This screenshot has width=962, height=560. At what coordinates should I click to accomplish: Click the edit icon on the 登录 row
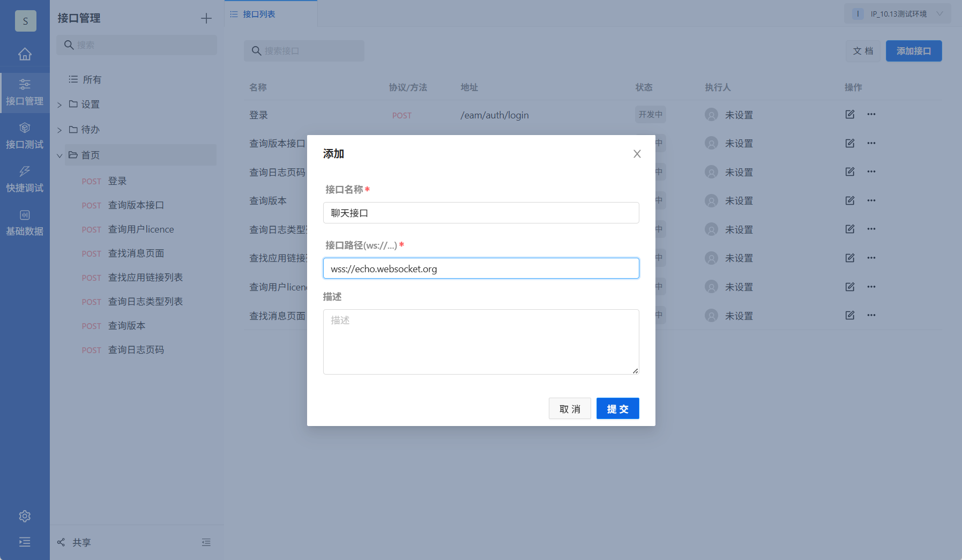pos(849,114)
